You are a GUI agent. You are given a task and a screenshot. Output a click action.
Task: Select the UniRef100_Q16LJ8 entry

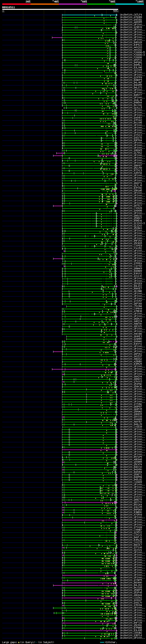[x=131, y=100]
